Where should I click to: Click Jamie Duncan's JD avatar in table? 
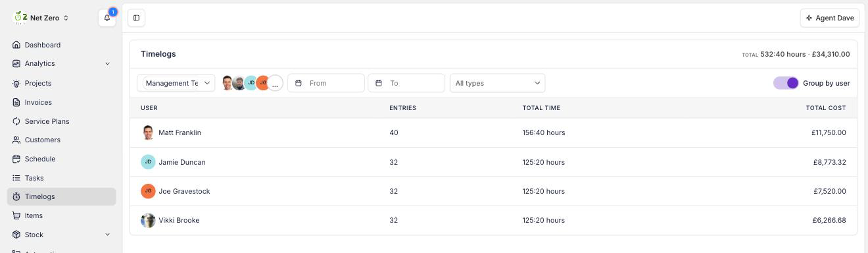[148, 162]
